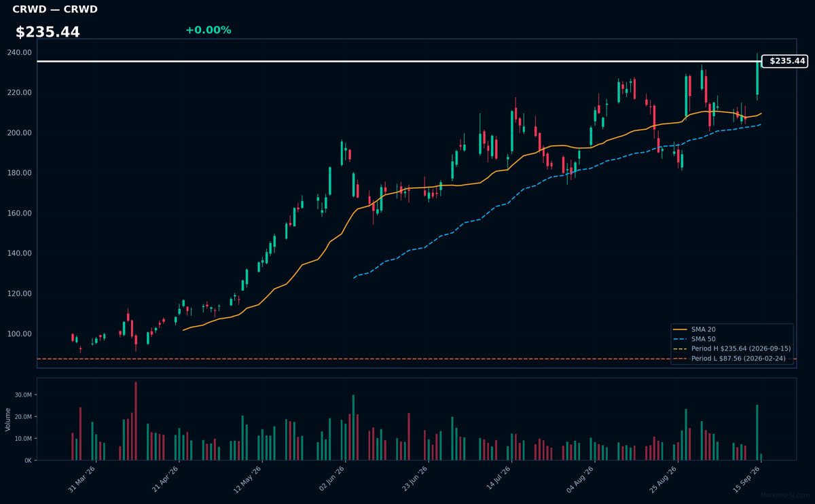Click the 200.00 price axis label
Image resolution: width=815 pixels, height=504 pixels.
[x=20, y=132]
